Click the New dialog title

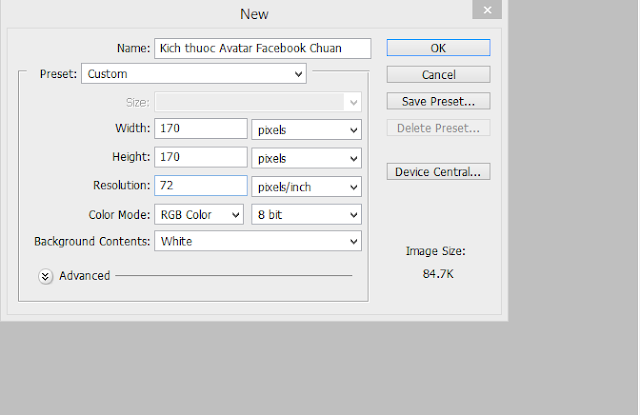point(254,14)
